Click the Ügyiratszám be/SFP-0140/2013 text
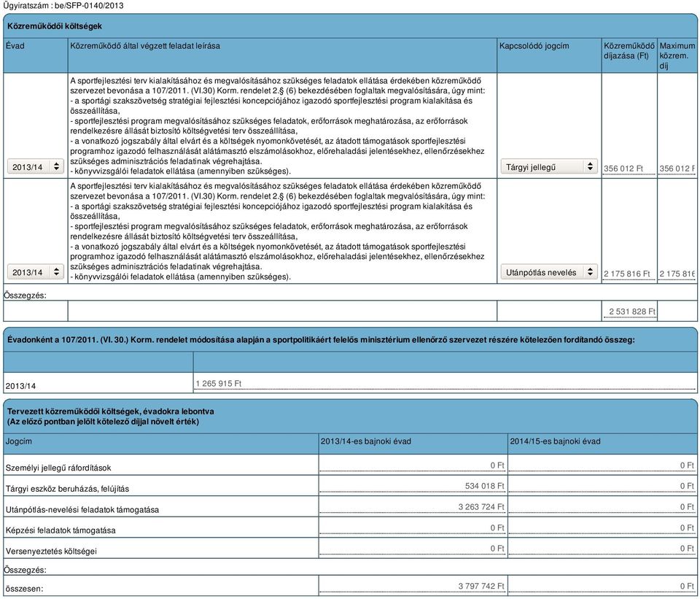Image resolution: width=700 pixels, height=599 pixels. point(63,6)
